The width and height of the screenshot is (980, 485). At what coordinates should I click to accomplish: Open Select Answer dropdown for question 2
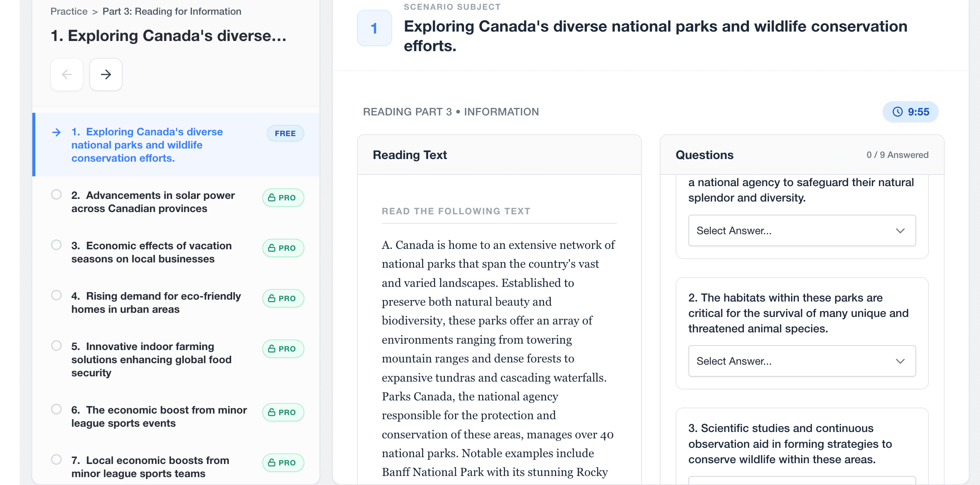pos(801,361)
